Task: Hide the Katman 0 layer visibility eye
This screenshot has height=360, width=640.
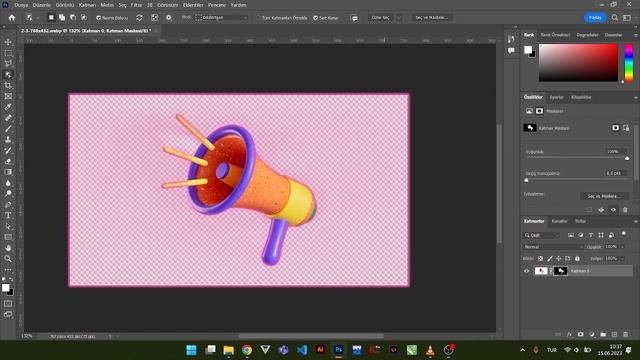Action: (x=527, y=271)
